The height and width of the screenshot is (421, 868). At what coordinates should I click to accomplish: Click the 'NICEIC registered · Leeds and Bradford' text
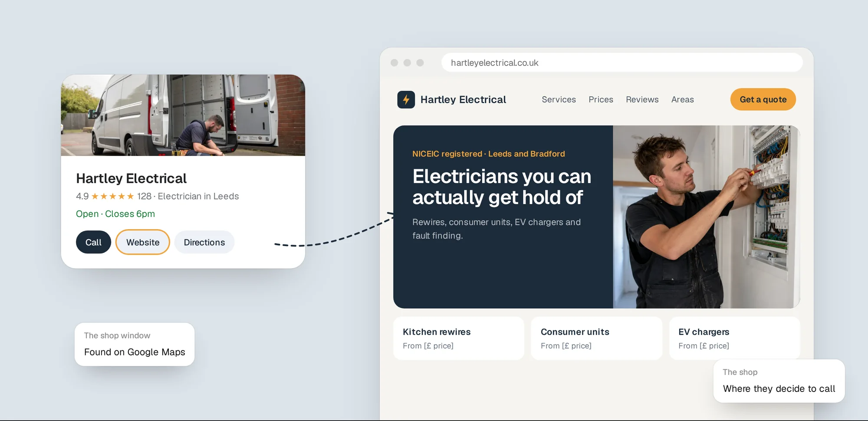(x=489, y=154)
